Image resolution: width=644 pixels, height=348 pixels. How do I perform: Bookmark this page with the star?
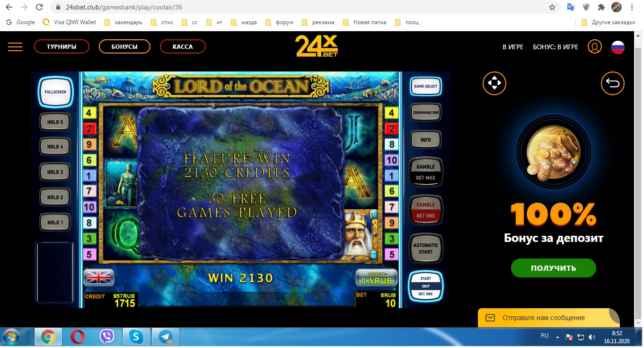tap(552, 8)
